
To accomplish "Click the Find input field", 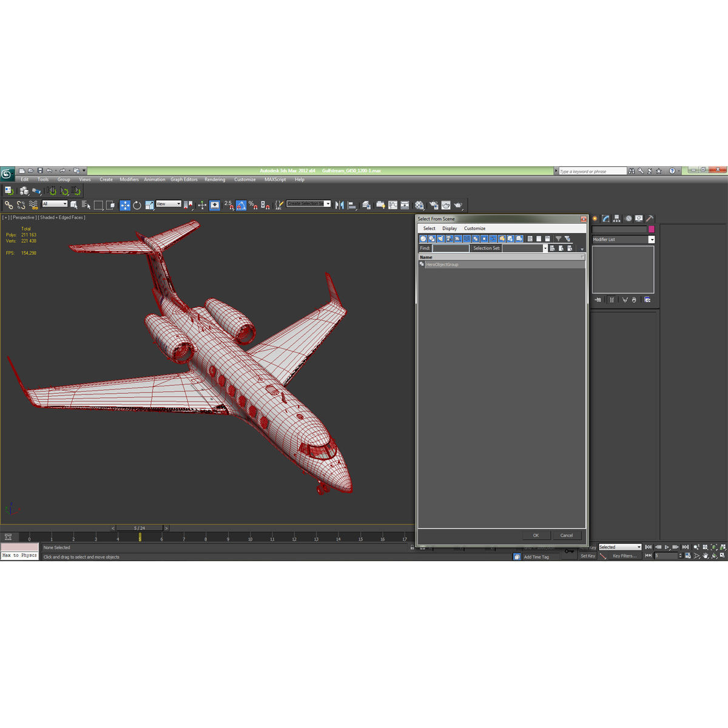I will 451,248.
